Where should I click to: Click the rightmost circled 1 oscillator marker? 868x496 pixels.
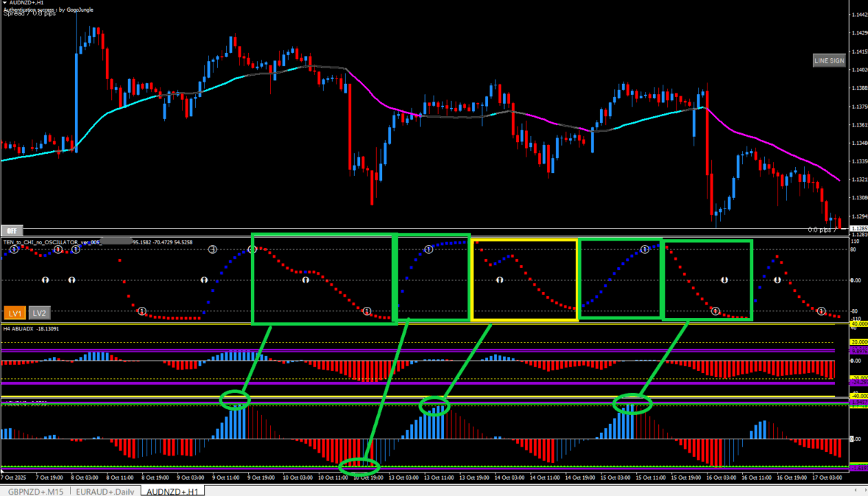(x=822, y=311)
